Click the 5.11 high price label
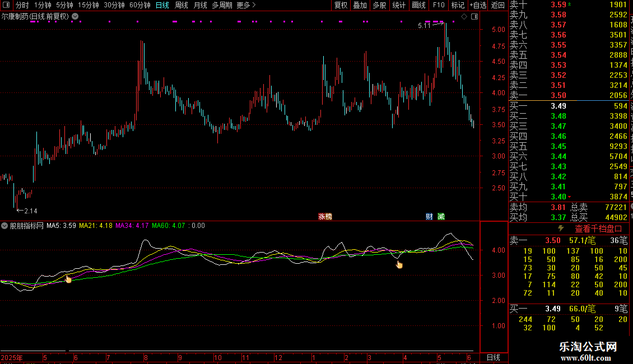Image resolution: width=633 pixels, height=364 pixels. pos(424,25)
